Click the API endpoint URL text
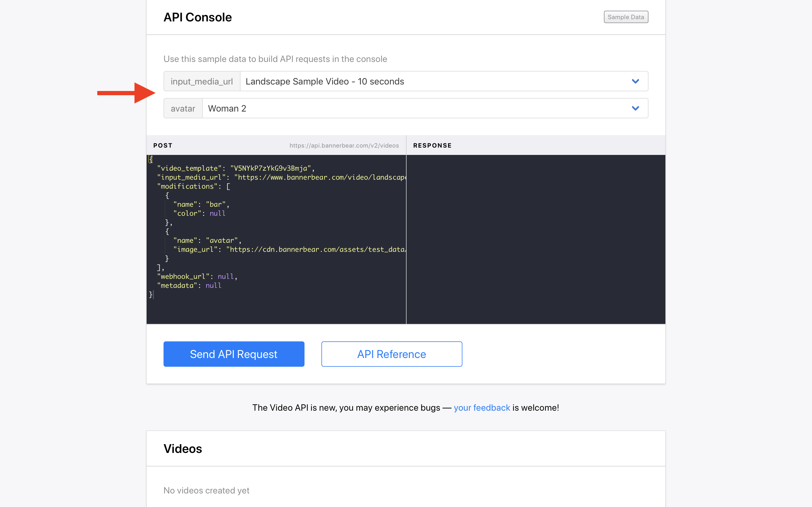The height and width of the screenshot is (507, 812). pyautogui.click(x=344, y=146)
